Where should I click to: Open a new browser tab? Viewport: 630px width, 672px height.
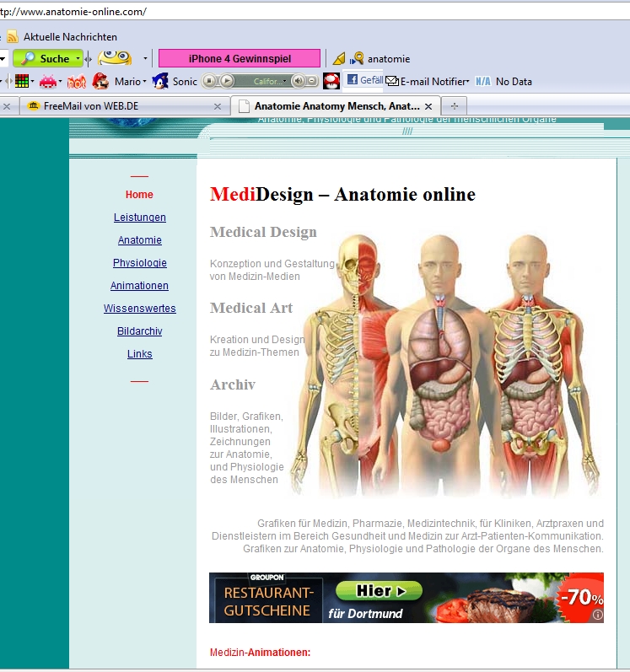click(x=455, y=106)
